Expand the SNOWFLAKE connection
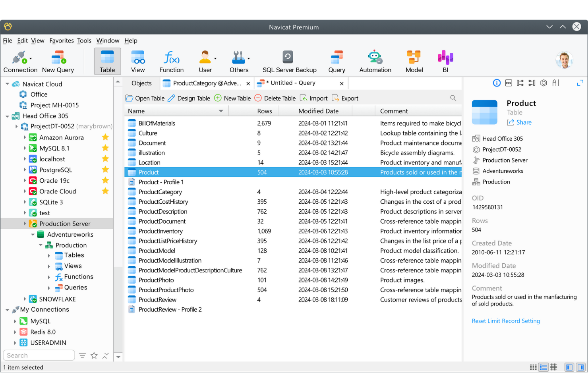This screenshot has width=588, height=392. [25, 299]
